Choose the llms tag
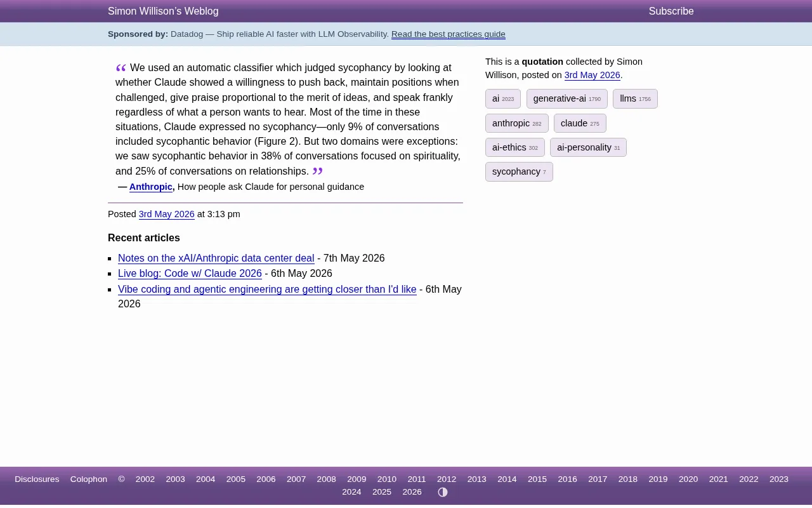 point(635,98)
